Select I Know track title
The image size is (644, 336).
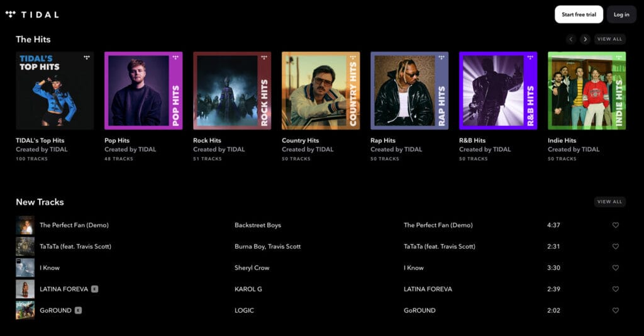pos(50,268)
